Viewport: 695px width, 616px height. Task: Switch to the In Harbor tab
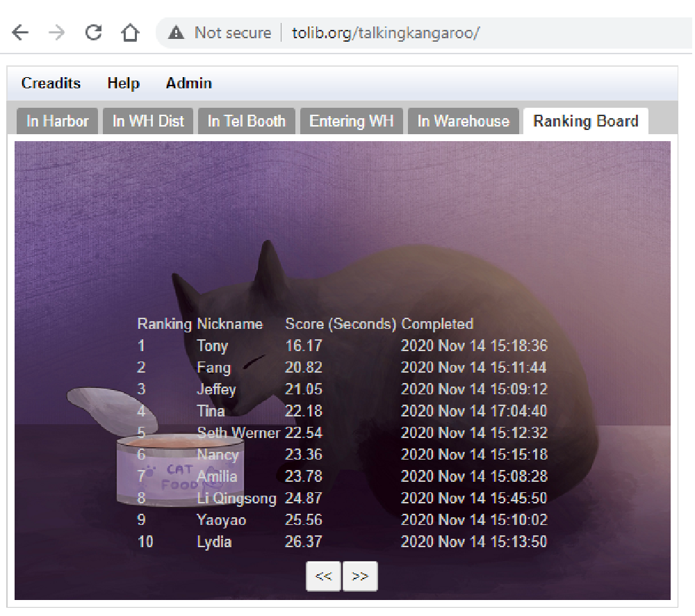(x=58, y=121)
